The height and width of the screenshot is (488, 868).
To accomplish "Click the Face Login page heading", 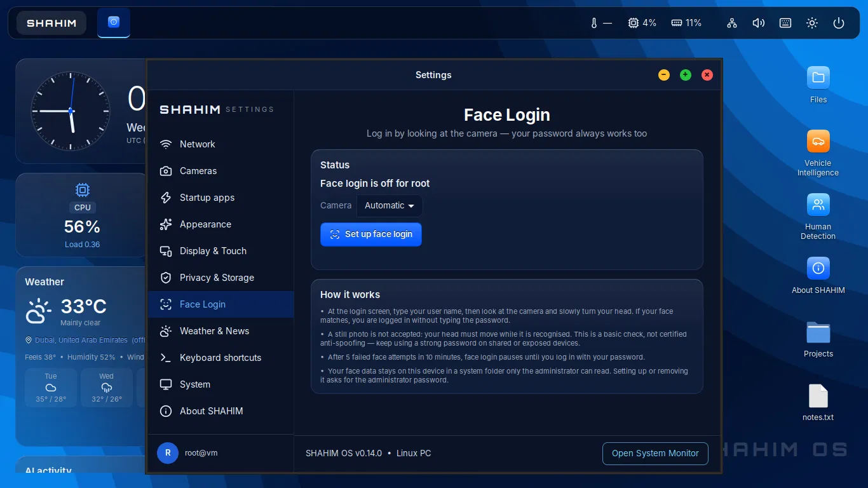I will click(507, 115).
